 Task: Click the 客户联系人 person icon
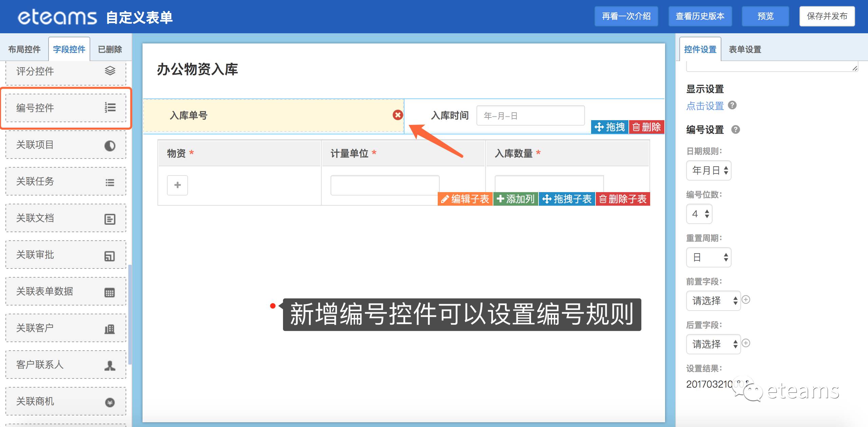(110, 366)
